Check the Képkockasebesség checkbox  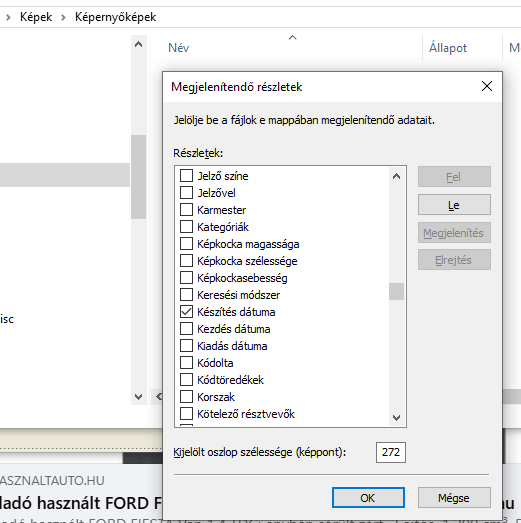coord(186,278)
